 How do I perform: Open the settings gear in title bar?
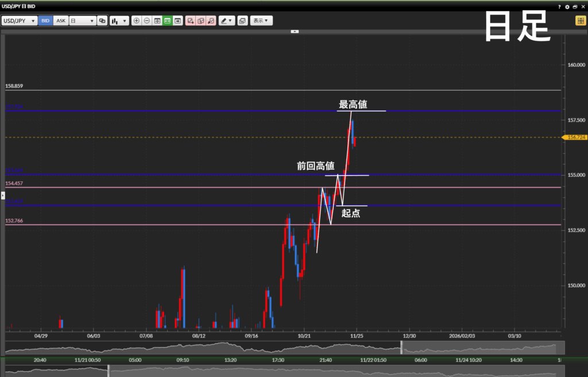567,6
